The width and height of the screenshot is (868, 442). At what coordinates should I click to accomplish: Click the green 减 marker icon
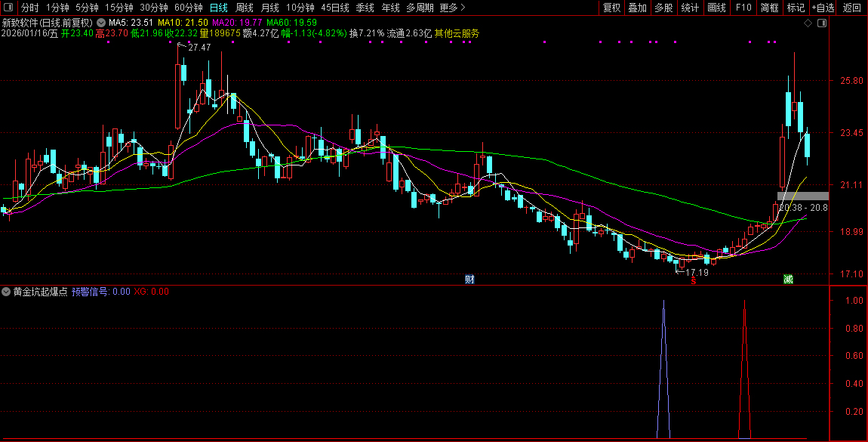click(x=788, y=280)
